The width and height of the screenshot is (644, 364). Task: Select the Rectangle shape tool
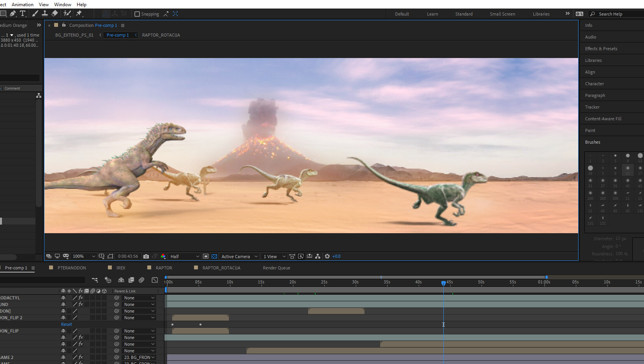click(x=3, y=14)
